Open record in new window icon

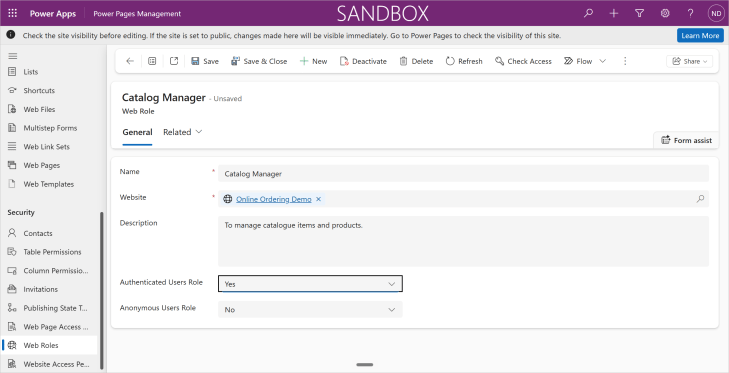click(x=174, y=61)
